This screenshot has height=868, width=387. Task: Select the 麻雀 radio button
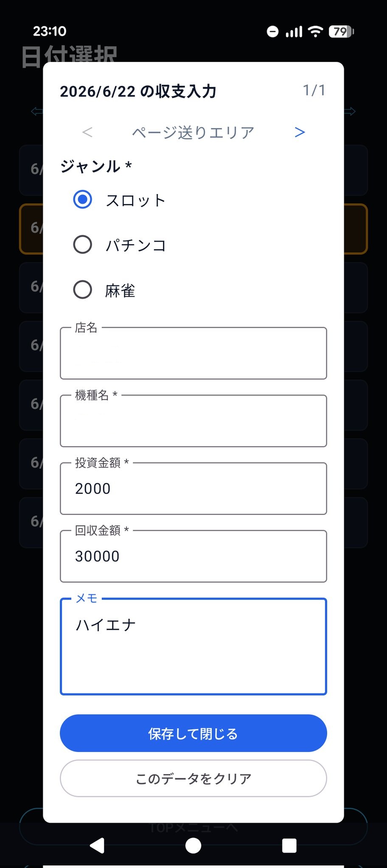coord(83,290)
